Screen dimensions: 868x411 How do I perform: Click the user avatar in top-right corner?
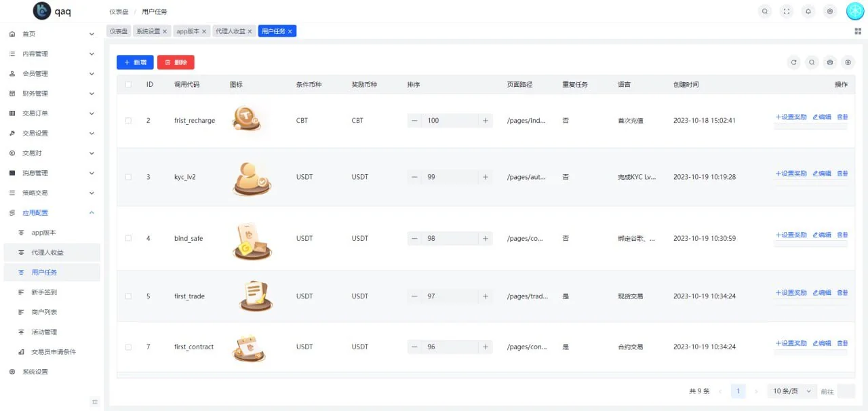tap(854, 11)
